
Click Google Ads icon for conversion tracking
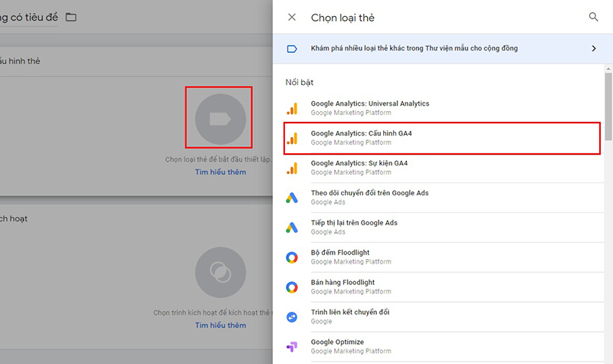click(x=292, y=198)
